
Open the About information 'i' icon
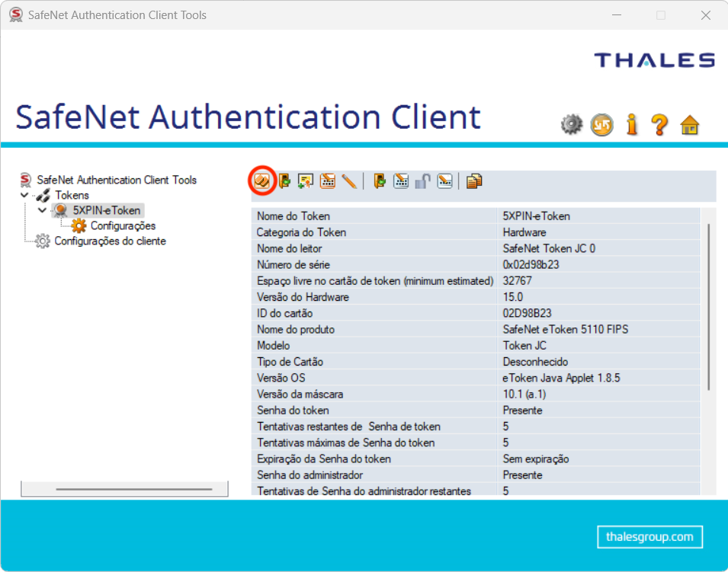pos(631,124)
